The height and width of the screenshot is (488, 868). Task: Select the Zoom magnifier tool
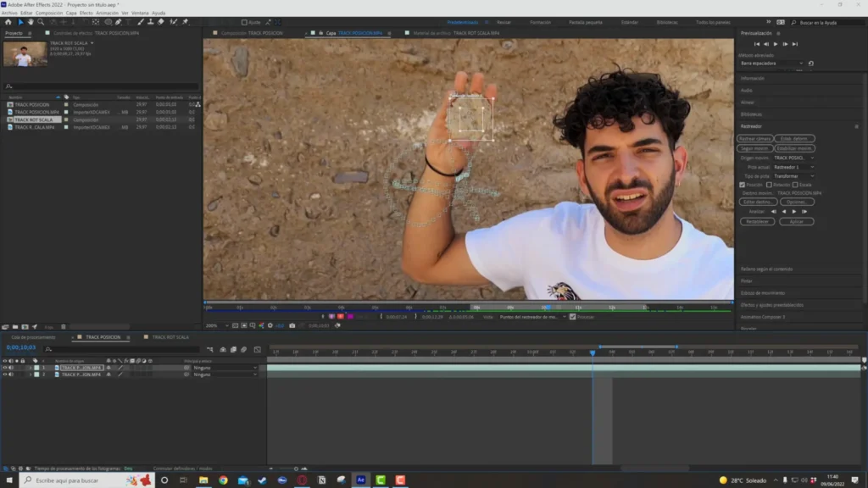40,22
